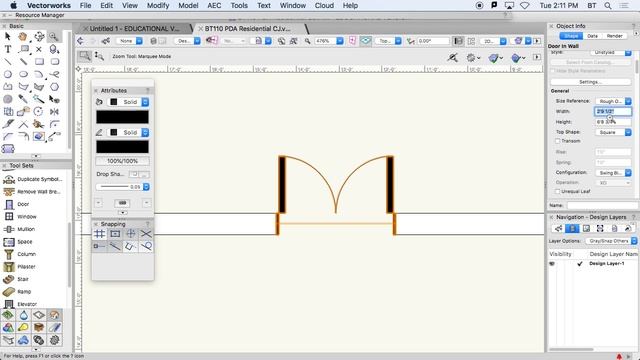Select the Eyedropper tool
The image size is (640, 360).
point(23,99)
